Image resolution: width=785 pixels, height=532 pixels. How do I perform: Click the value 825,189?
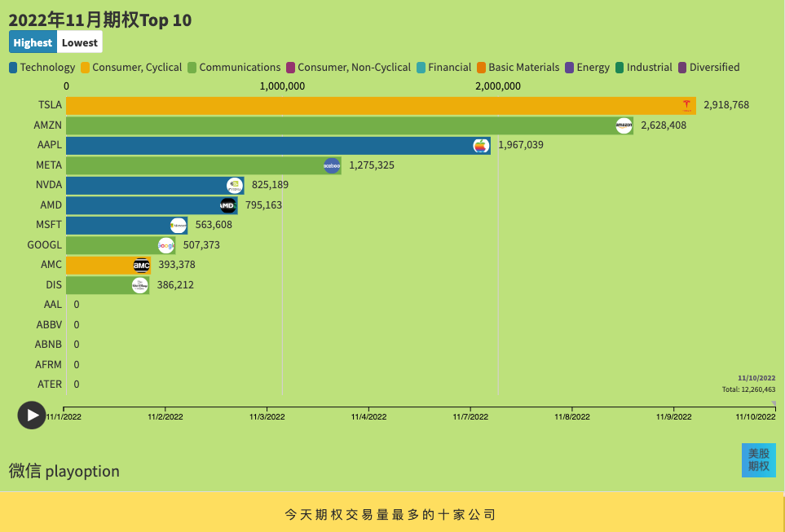click(270, 185)
